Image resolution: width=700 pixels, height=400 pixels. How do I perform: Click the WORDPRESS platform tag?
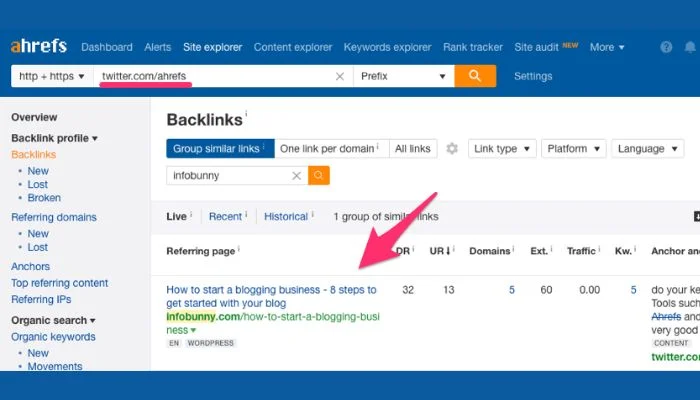210,343
